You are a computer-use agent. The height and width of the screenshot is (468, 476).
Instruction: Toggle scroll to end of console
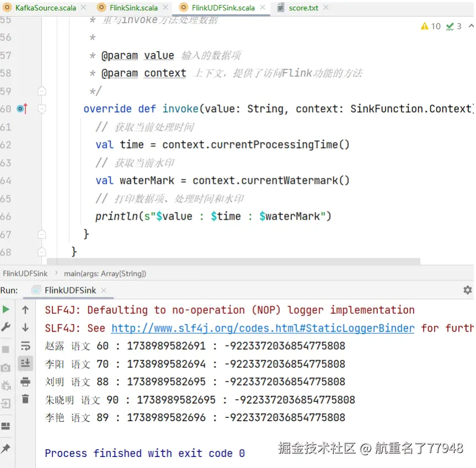(x=25, y=363)
